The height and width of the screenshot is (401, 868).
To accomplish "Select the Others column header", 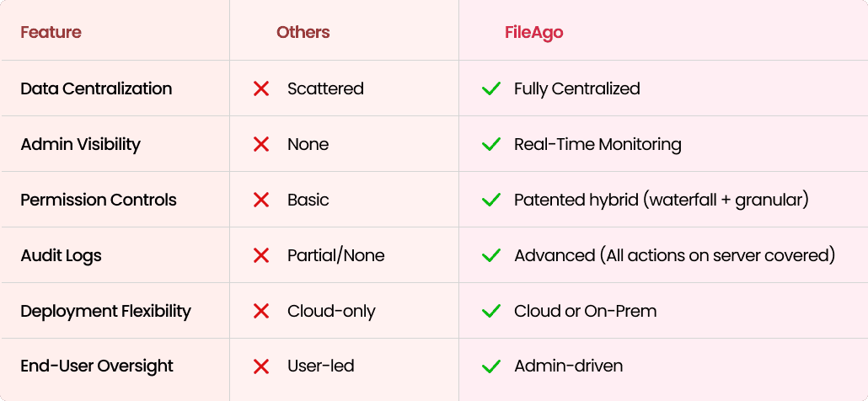I will [303, 32].
